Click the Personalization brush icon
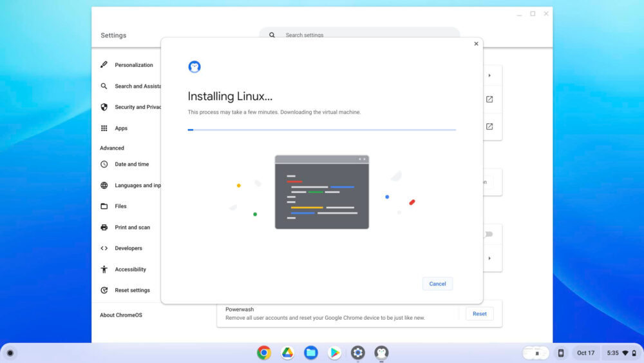The image size is (644, 363). [104, 64]
